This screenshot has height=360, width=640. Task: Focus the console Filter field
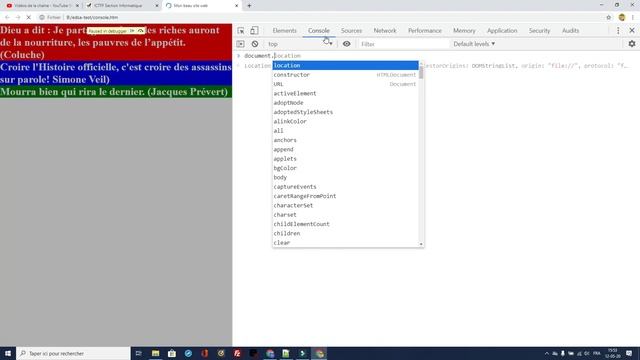[x=404, y=44]
